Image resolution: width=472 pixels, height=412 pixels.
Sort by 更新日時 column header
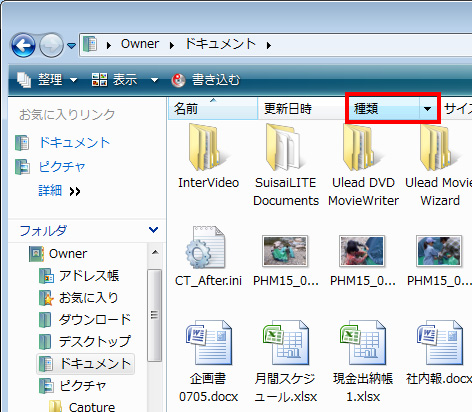click(x=302, y=109)
